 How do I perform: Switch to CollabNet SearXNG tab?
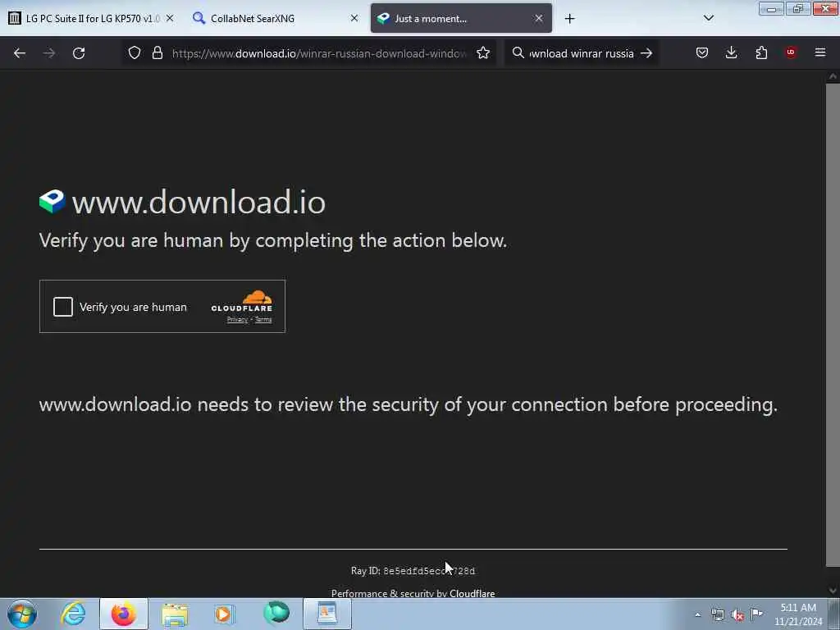coord(276,18)
